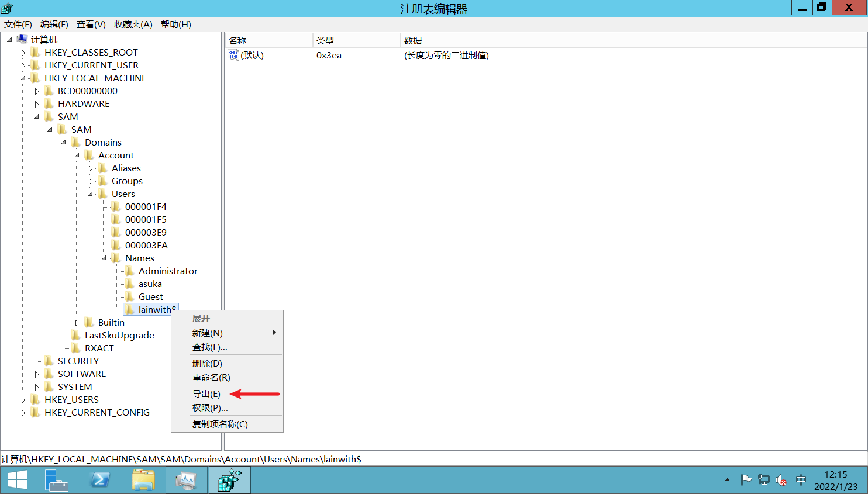The image size is (868, 494).
Task: Click the 0x3ea type value
Action: 329,55
